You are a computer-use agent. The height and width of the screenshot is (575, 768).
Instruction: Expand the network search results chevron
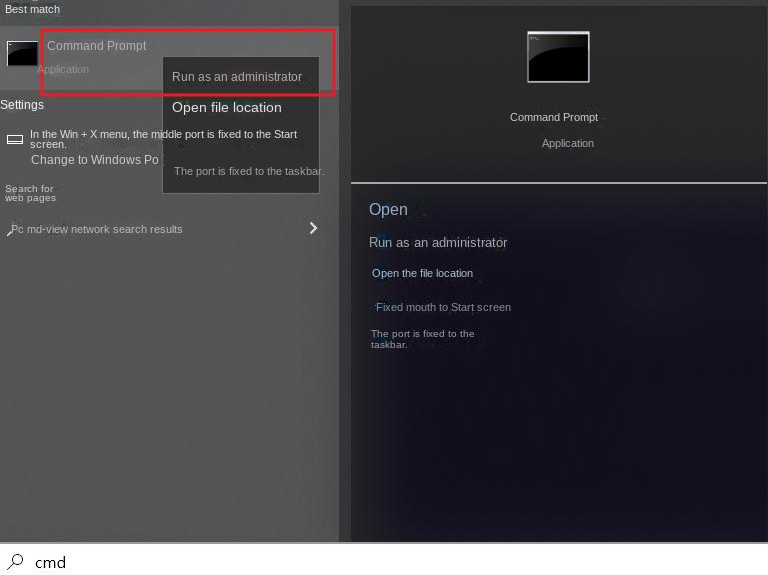coord(313,228)
